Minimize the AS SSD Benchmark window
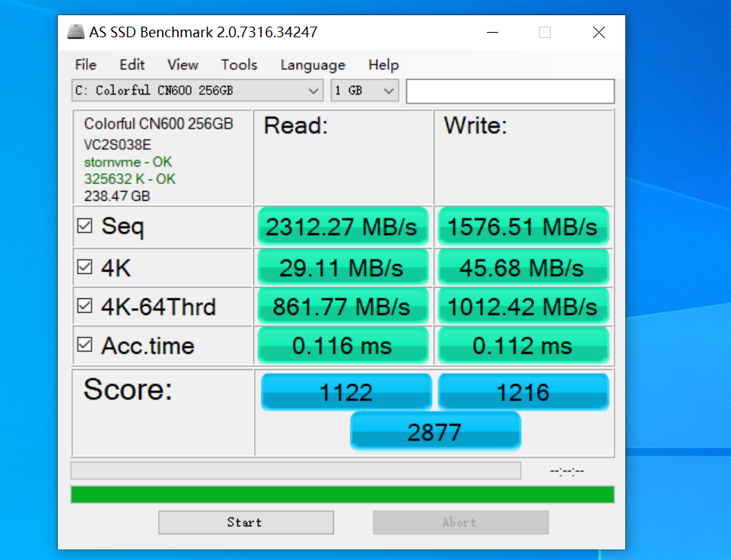 click(493, 32)
